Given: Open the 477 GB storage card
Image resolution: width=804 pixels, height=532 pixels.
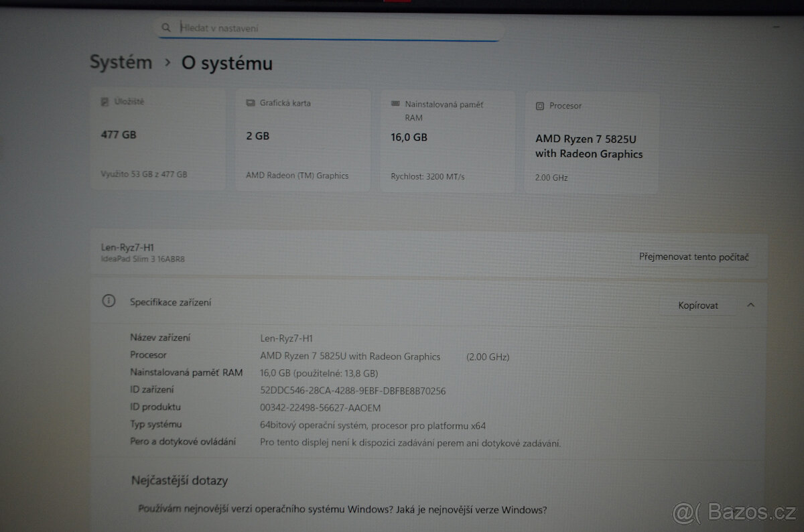Looking at the screenshot, I should pyautogui.click(x=157, y=139).
